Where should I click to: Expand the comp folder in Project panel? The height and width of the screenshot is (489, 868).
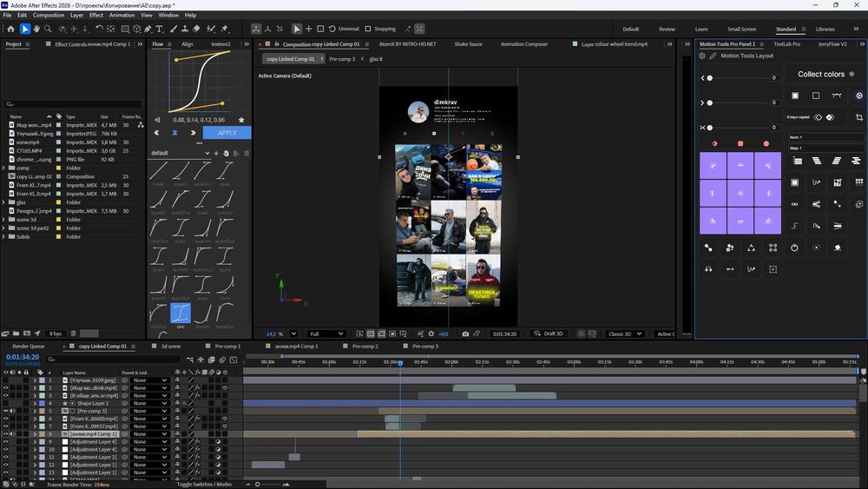click(3, 168)
